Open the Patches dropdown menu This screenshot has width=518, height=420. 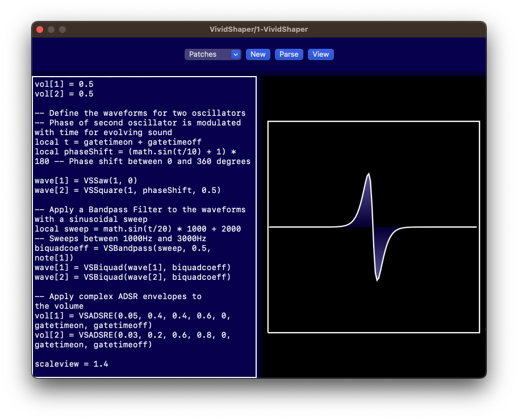pos(208,54)
